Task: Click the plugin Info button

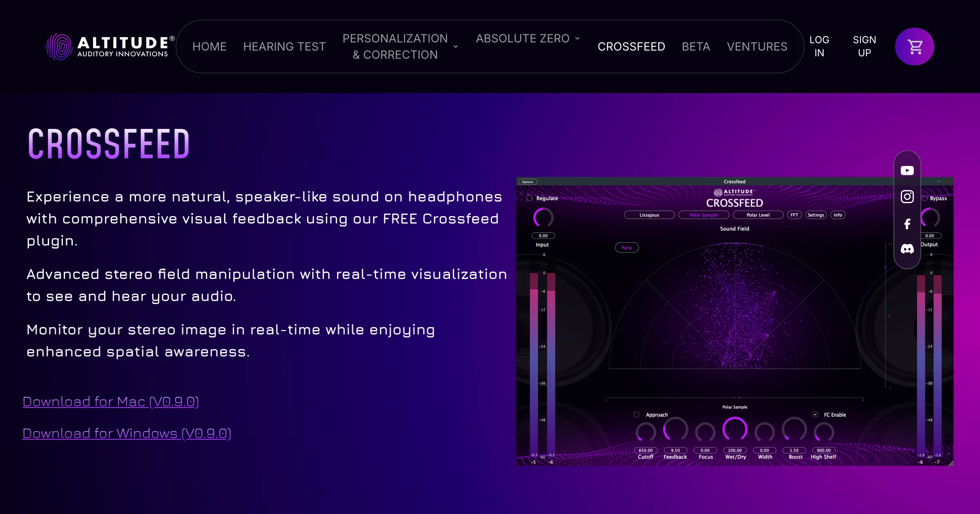Action: click(x=838, y=215)
